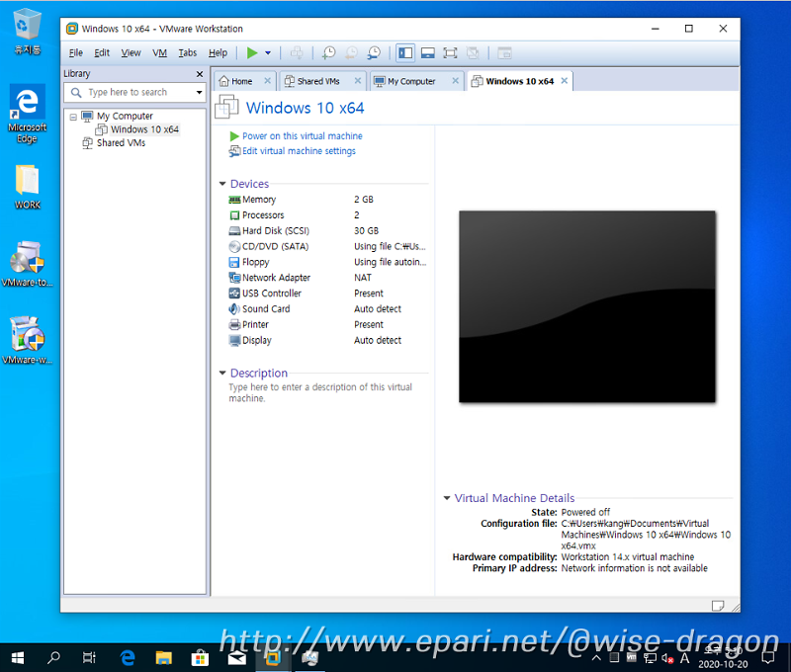Open the View menu
791x672 pixels.
[x=131, y=53]
